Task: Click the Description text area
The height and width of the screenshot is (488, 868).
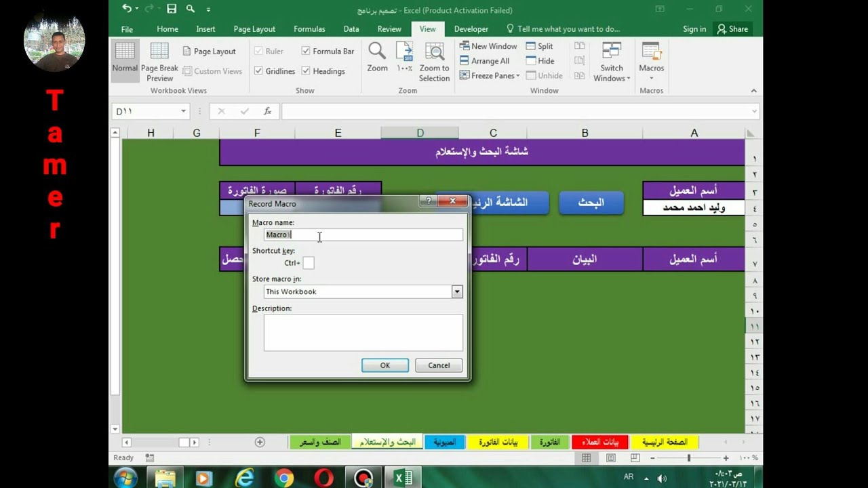Action: click(x=363, y=332)
